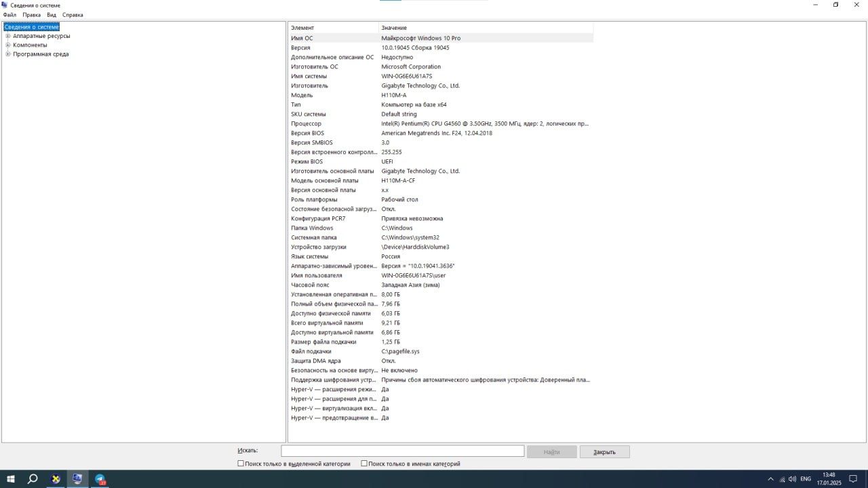
Task: Enable search only in selected category
Action: tap(241, 464)
